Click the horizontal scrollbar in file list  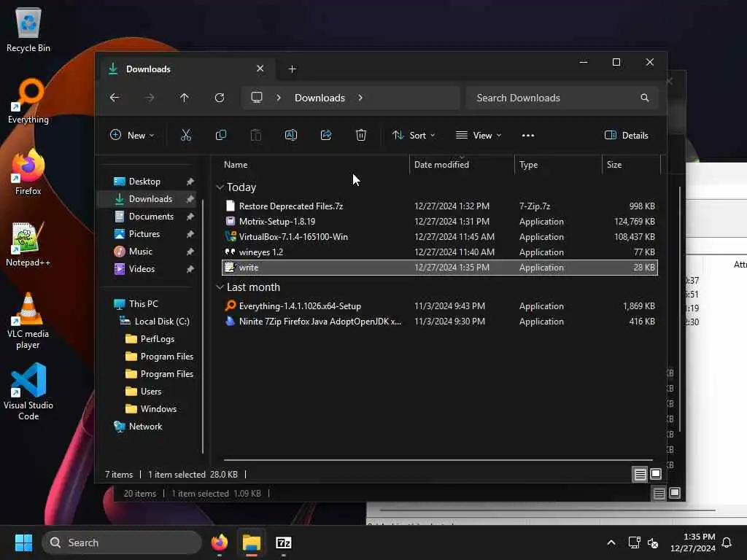click(x=438, y=460)
